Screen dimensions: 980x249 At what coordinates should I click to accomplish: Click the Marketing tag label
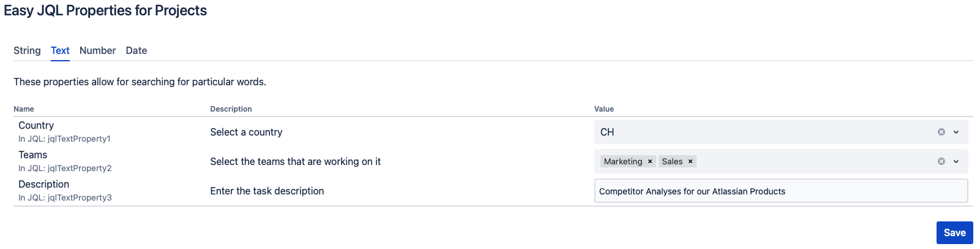(x=623, y=161)
